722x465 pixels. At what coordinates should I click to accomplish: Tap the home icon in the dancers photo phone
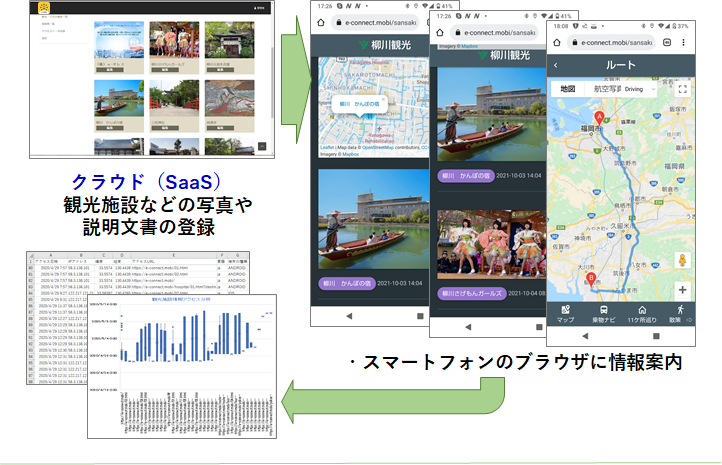click(440, 32)
